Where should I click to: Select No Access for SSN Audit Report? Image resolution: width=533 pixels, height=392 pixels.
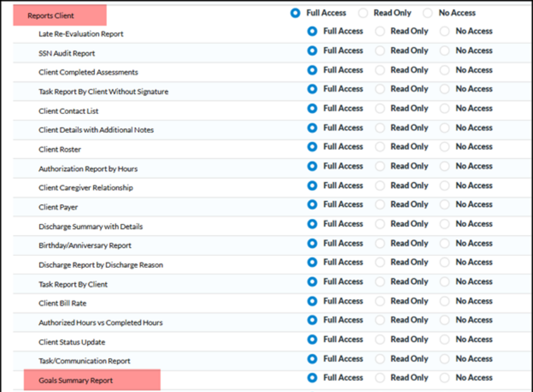point(444,51)
